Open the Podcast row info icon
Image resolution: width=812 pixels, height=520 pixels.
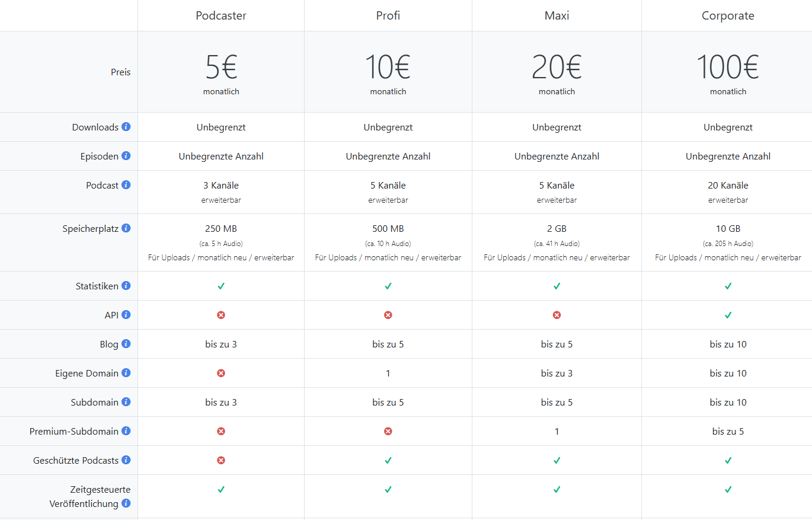[126, 185]
